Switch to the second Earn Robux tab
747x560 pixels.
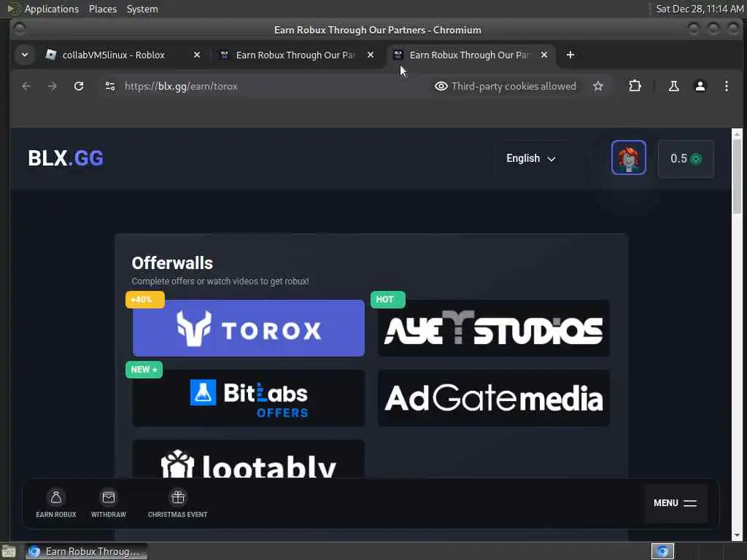(x=296, y=55)
